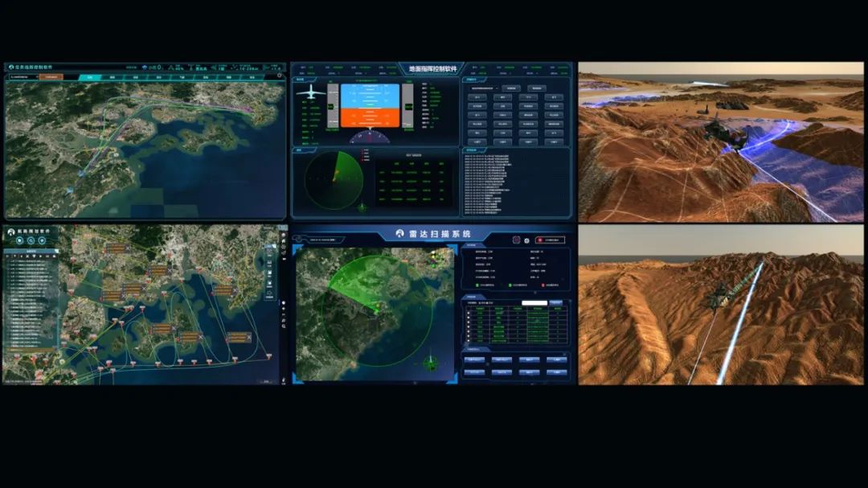Select the highlighted cyan first tab above map

[x=91, y=77]
